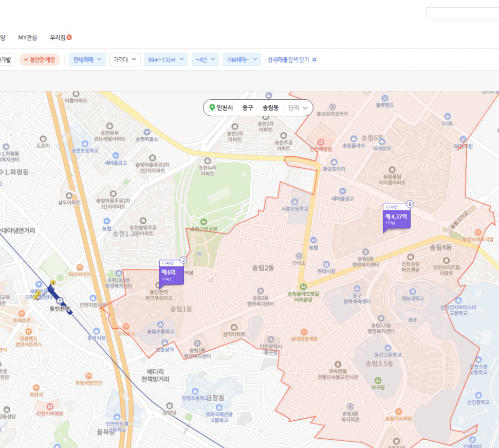
Task: Click the 다이소 store map icon
Action: point(299,256)
